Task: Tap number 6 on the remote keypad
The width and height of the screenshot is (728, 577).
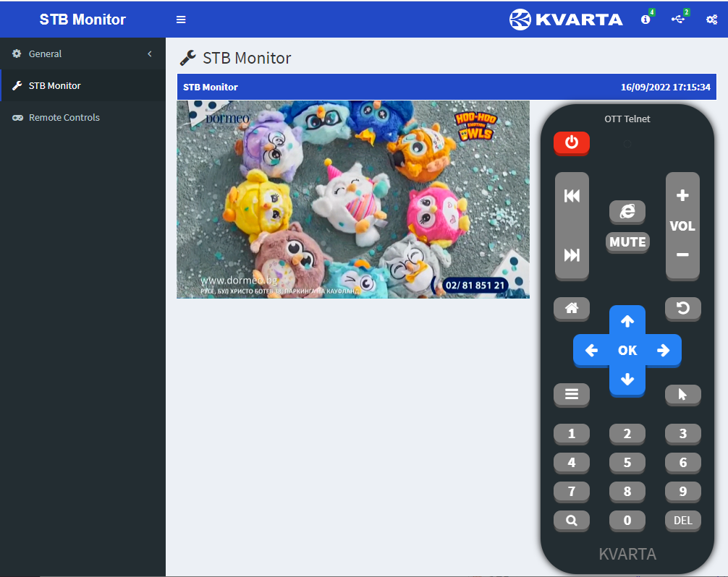Action: [682, 463]
